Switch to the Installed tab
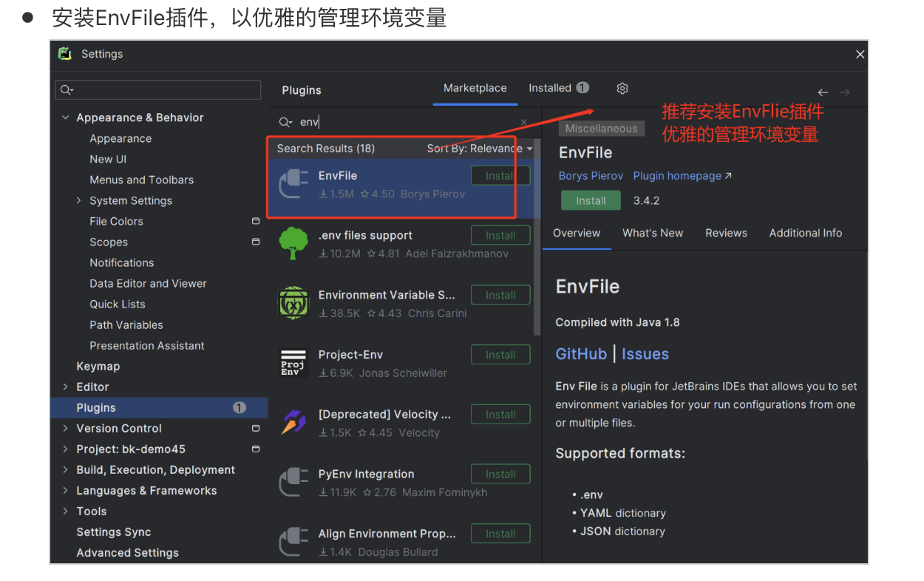This screenshot has height=581, width=924. [550, 88]
